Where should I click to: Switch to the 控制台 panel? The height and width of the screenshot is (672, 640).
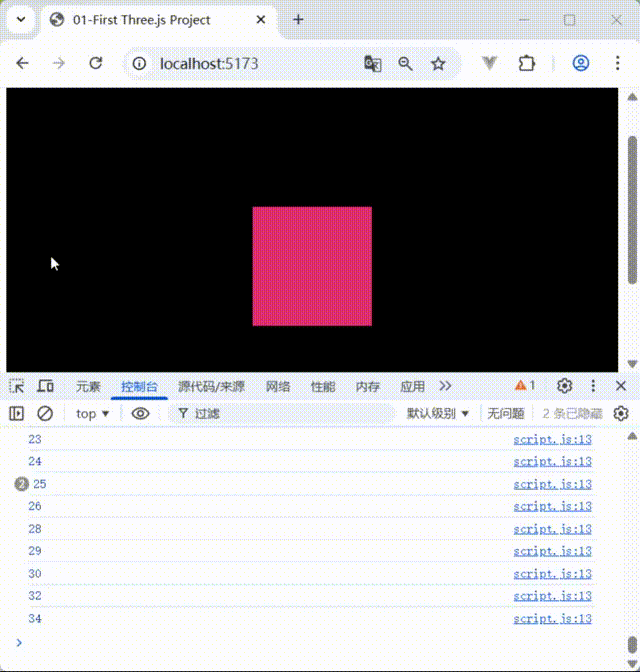click(139, 387)
